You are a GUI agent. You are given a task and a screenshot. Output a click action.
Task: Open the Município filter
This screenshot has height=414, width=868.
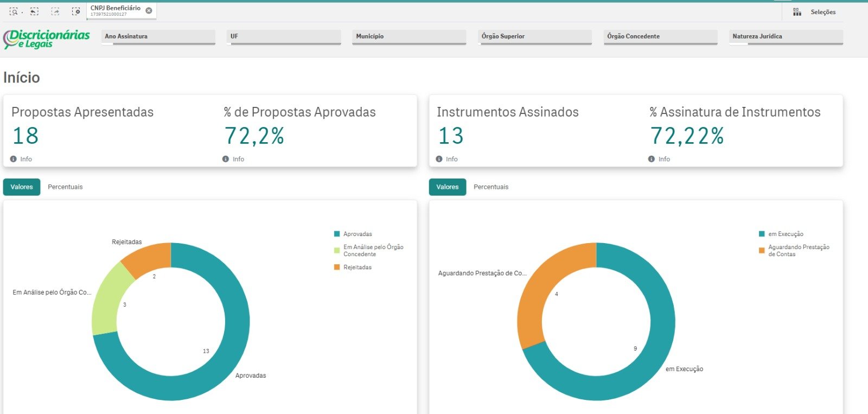click(x=409, y=37)
